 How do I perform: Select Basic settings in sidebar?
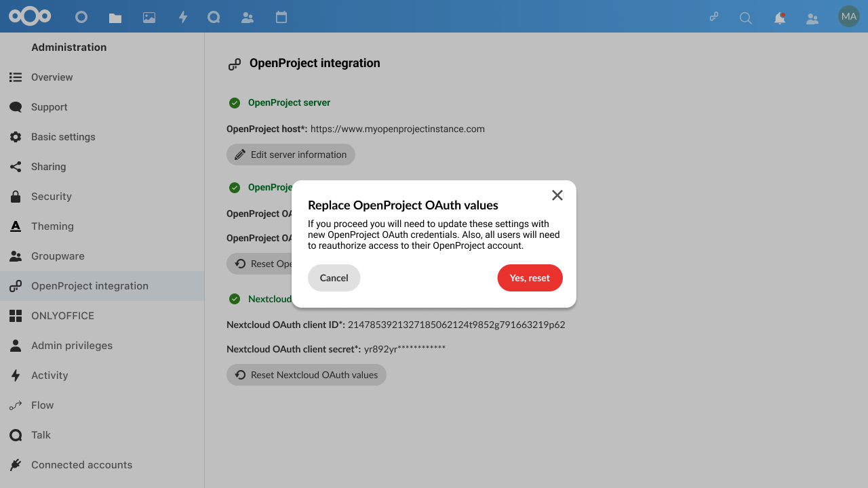click(63, 137)
